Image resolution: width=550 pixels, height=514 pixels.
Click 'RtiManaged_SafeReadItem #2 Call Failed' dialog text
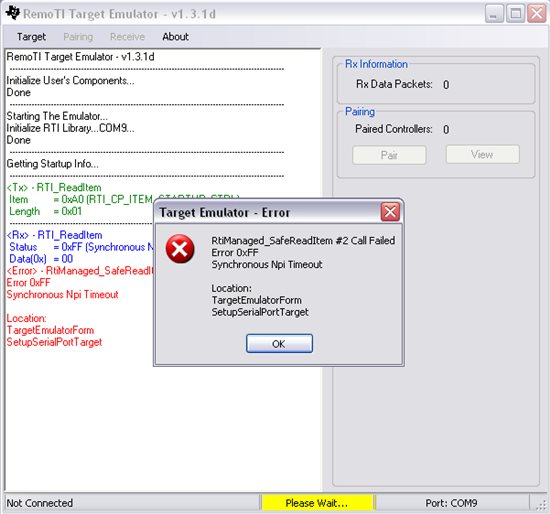(x=303, y=241)
